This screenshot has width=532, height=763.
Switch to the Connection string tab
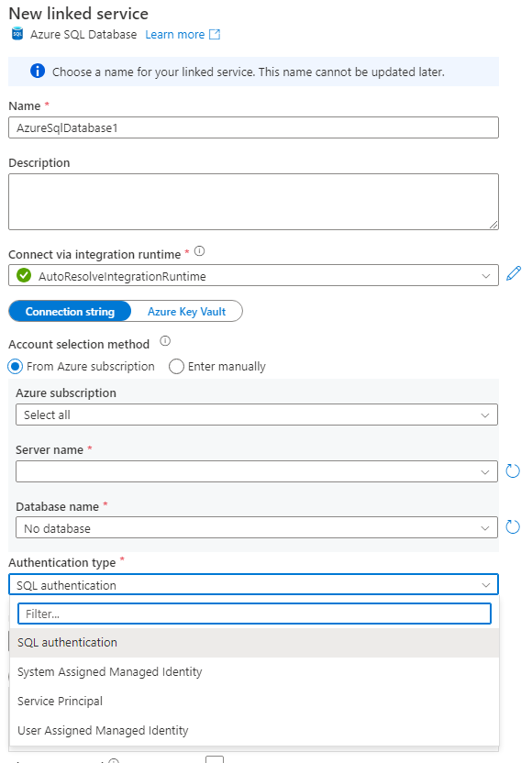(70, 311)
